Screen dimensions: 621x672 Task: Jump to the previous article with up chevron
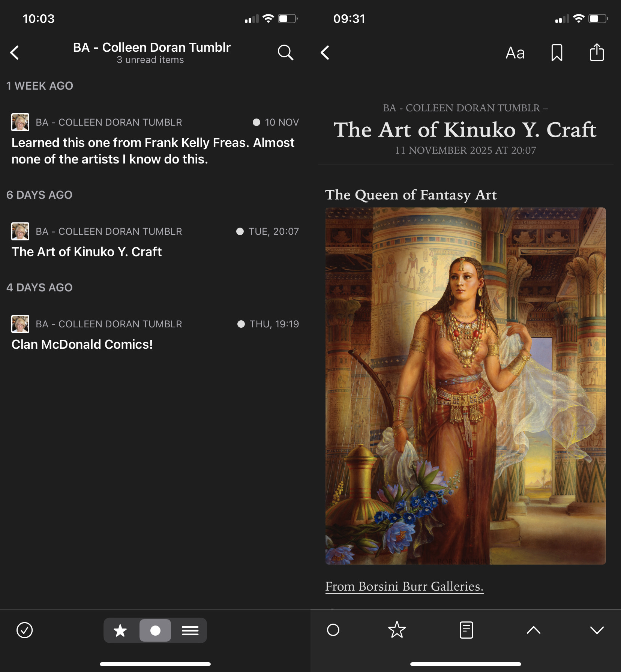coord(534,630)
